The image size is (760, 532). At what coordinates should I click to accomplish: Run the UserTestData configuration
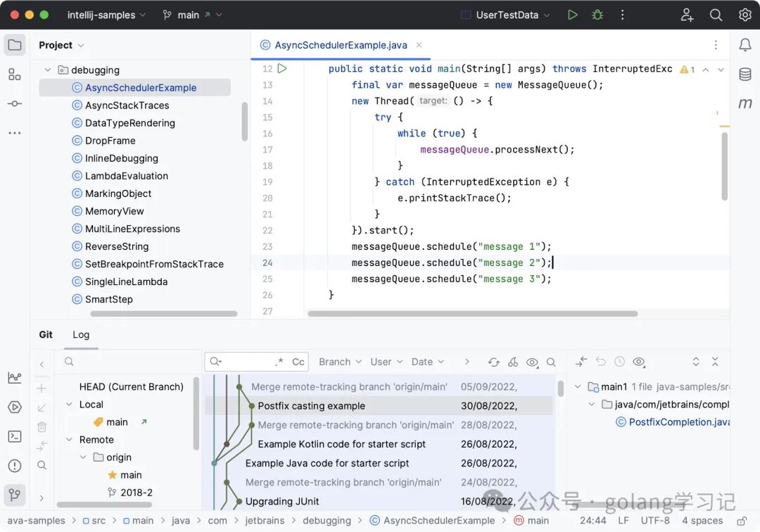click(x=573, y=15)
